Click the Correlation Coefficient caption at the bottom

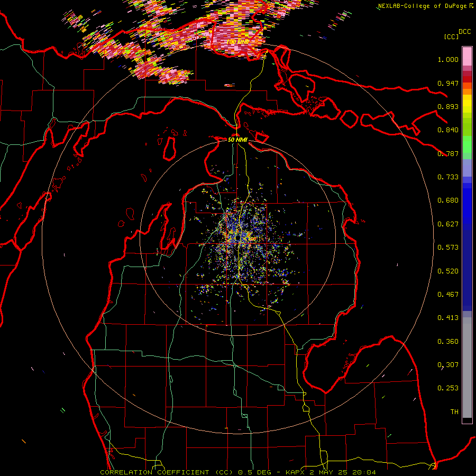(x=238, y=472)
